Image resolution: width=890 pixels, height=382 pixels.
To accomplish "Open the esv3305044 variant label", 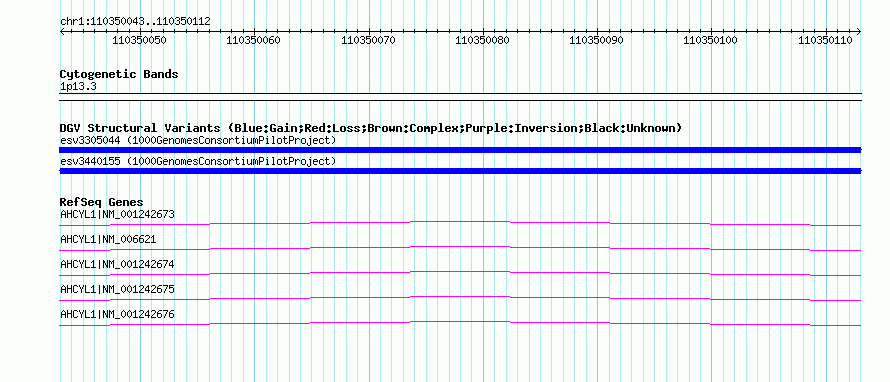I will [x=198, y=140].
